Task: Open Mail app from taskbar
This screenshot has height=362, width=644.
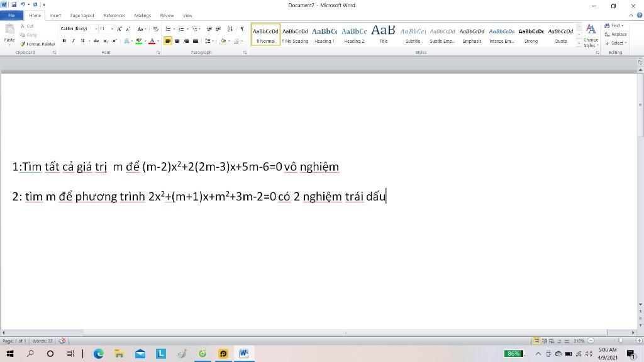Action: click(x=140, y=353)
